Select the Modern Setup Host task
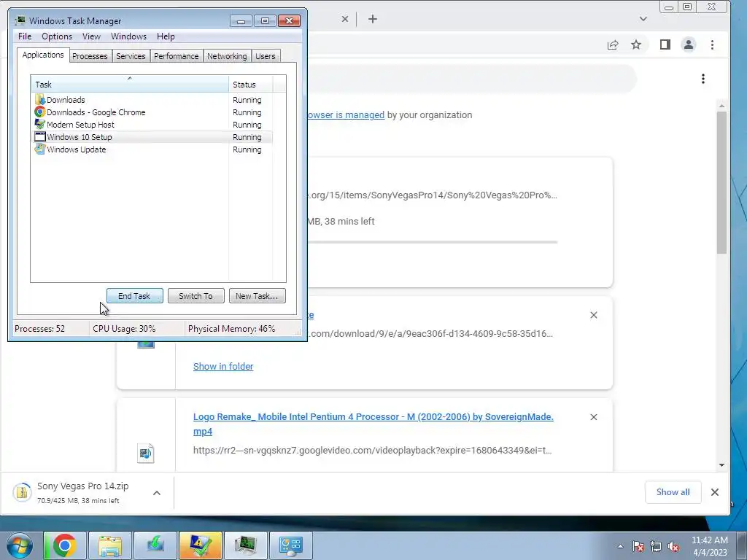The width and height of the screenshot is (747, 560). tap(152, 125)
